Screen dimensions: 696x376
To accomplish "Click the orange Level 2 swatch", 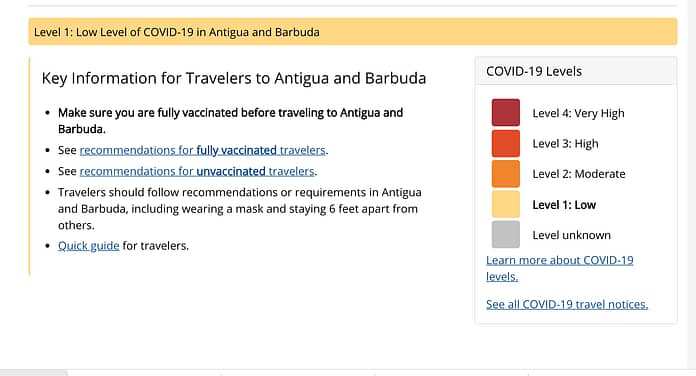I will pos(506,174).
